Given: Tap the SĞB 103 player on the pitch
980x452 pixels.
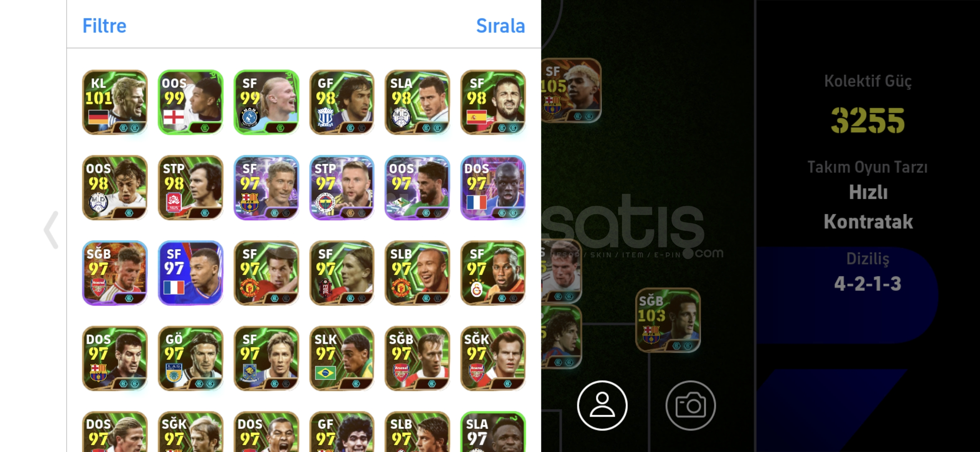Looking at the screenshot, I should click(668, 320).
